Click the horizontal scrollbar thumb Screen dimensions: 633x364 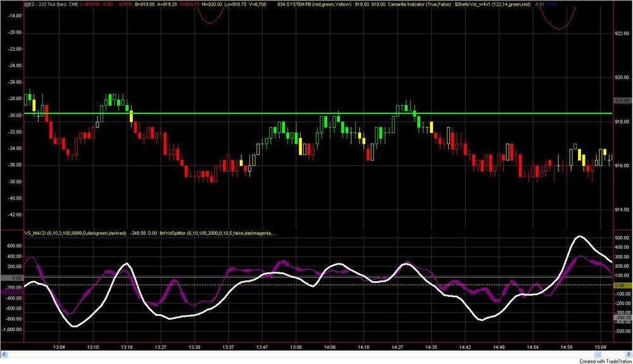597,355
